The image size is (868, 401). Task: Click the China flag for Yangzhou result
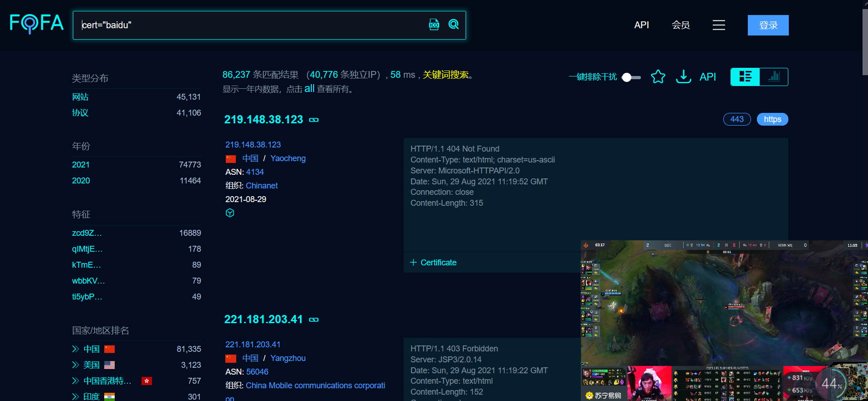[231, 359]
